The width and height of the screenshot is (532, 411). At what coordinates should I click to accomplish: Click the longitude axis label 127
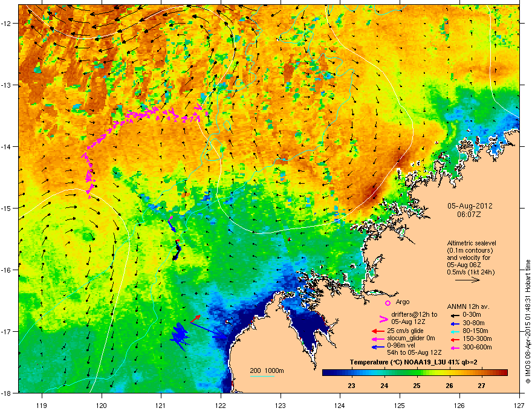(519, 405)
